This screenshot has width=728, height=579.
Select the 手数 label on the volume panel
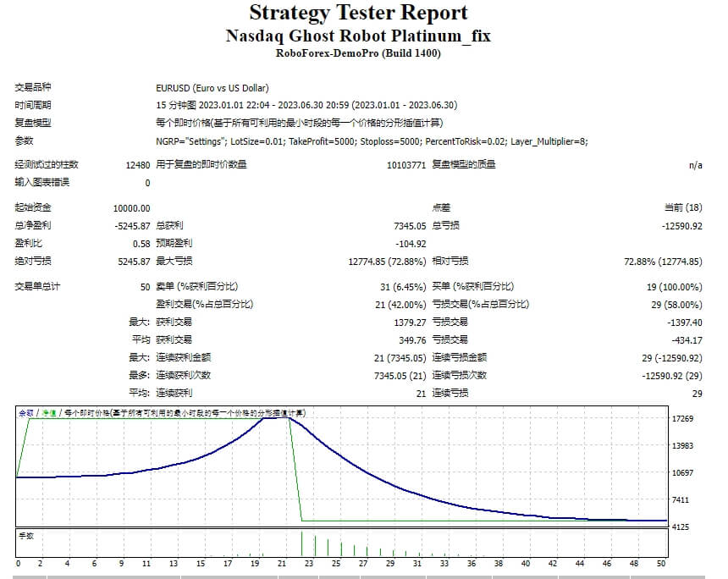[x=25, y=537]
